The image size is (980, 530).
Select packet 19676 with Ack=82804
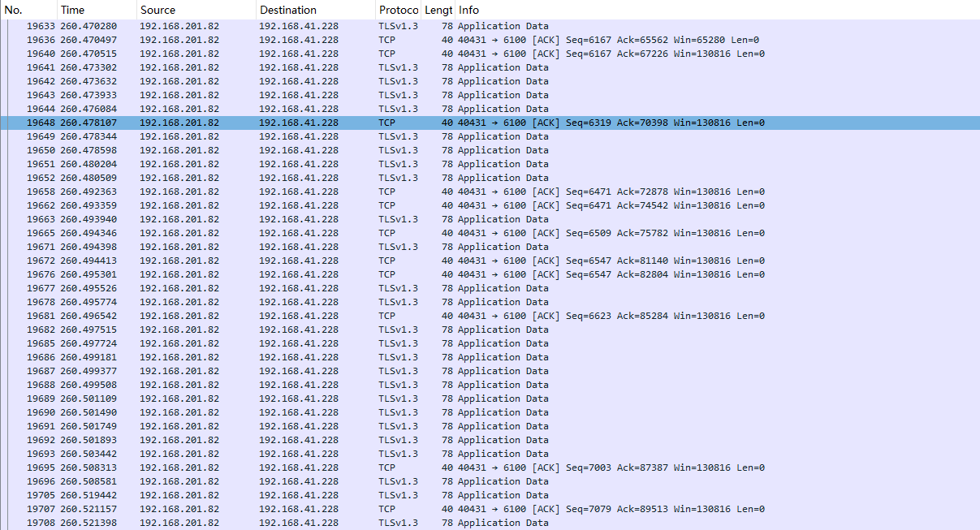[487, 274]
